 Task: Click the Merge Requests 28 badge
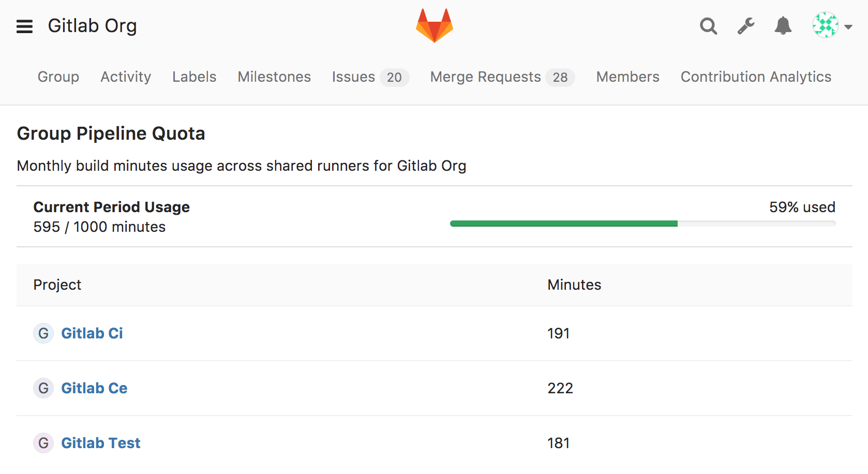(561, 77)
